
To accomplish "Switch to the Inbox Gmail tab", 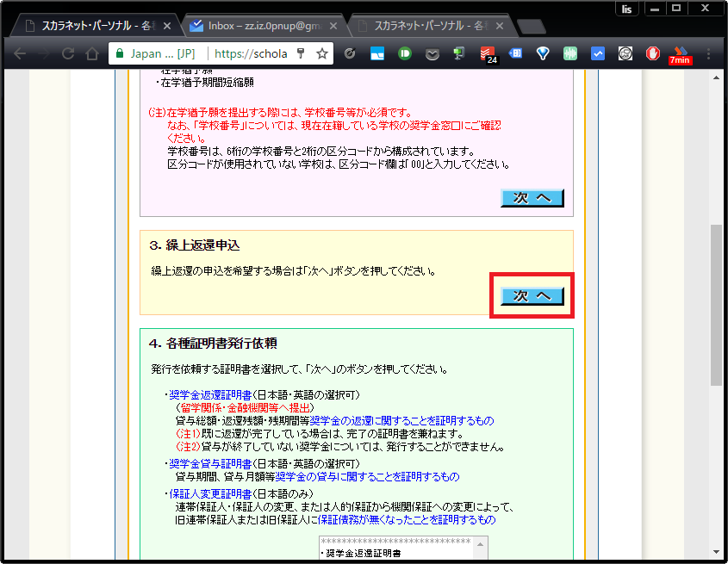I will [x=264, y=26].
